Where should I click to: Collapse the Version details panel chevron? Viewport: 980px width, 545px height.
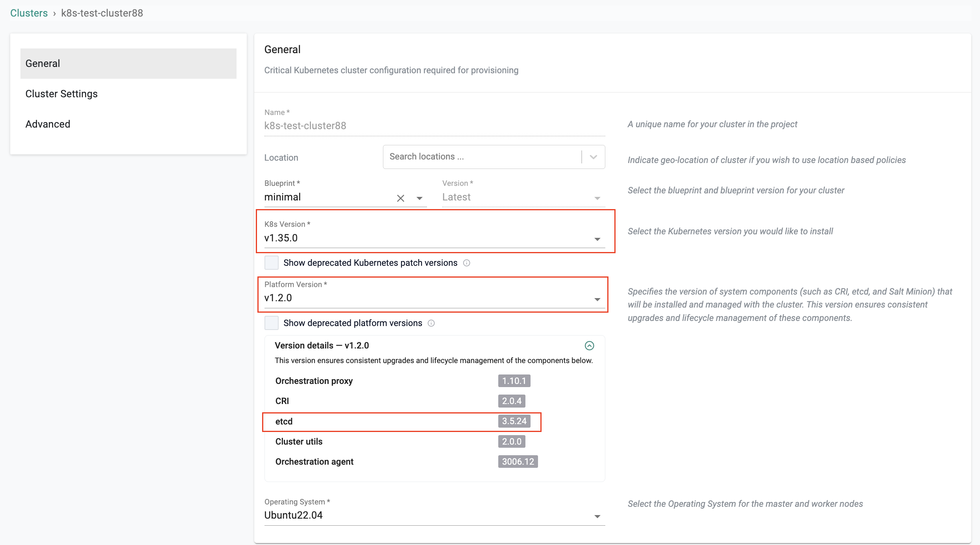589,346
